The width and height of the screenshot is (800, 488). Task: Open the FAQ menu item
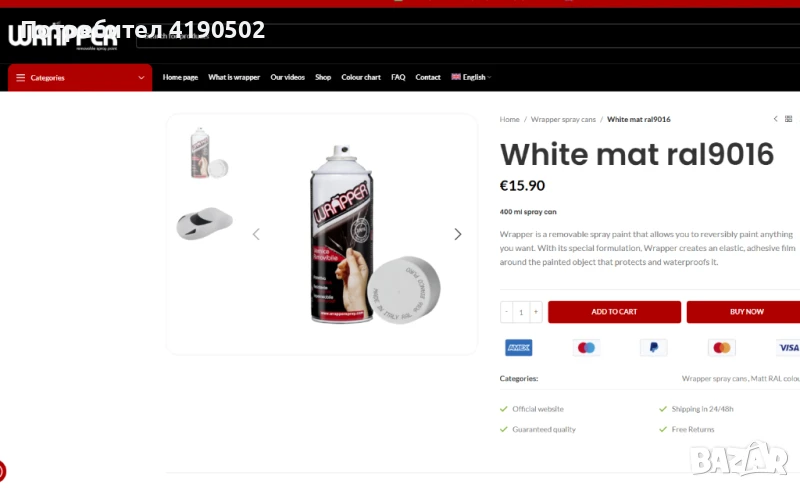(398, 77)
